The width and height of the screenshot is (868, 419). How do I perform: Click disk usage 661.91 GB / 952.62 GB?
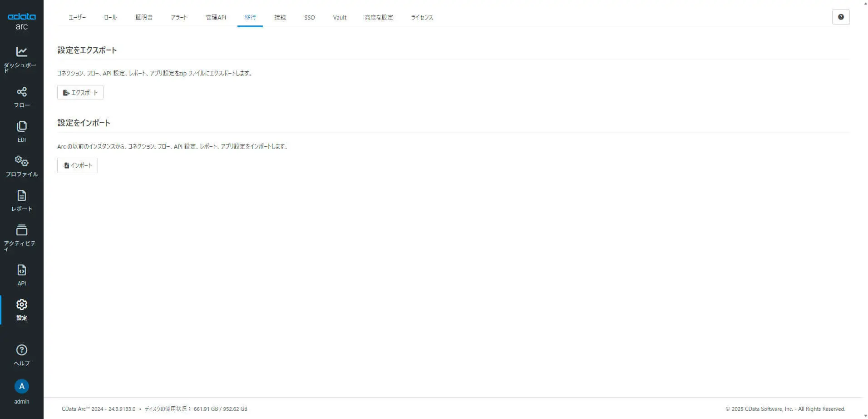pos(221,409)
